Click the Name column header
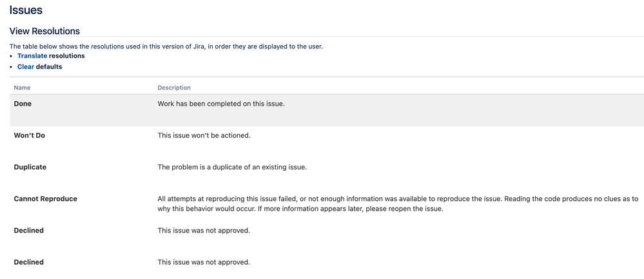The height and width of the screenshot is (279, 644). [22, 88]
